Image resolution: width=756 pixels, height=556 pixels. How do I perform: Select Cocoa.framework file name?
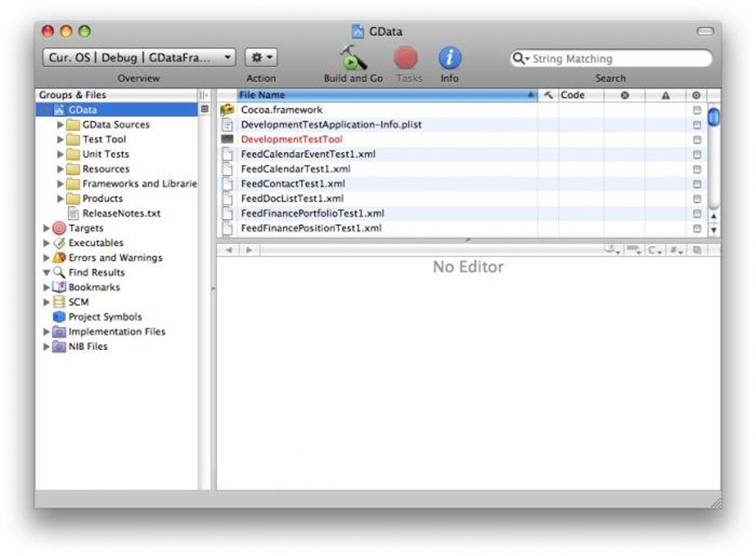(x=282, y=110)
